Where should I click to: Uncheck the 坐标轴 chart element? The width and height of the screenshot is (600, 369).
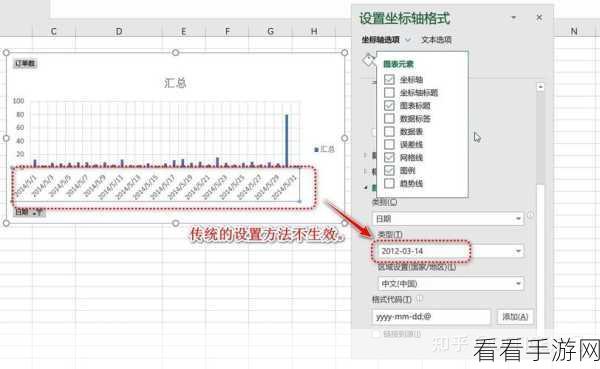click(389, 79)
